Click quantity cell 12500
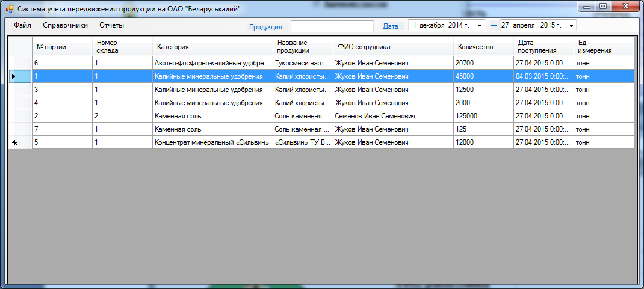This screenshot has height=289, width=644. tap(483, 90)
